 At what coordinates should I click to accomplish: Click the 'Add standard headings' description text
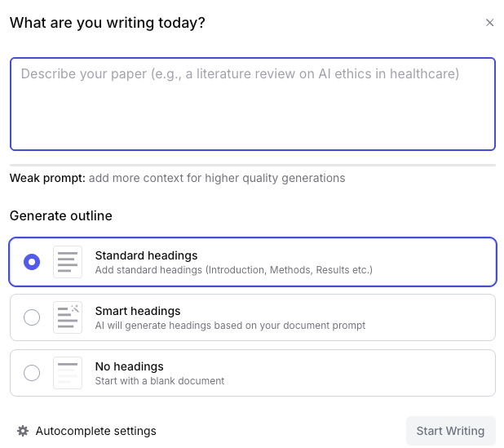[233, 269]
